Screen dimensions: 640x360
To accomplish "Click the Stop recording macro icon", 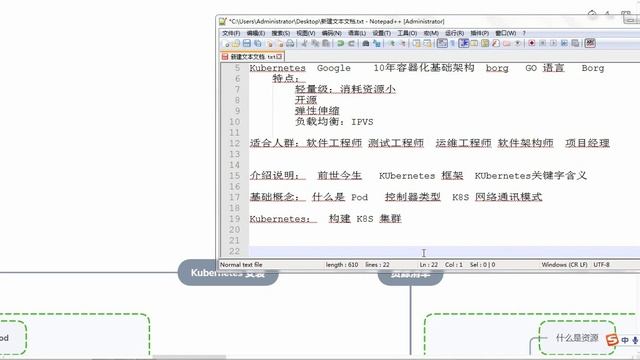I will tap(542, 43).
